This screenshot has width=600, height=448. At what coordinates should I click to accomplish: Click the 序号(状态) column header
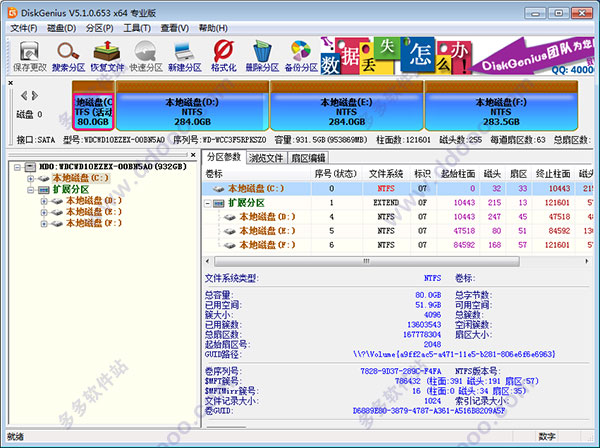(x=336, y=174)
